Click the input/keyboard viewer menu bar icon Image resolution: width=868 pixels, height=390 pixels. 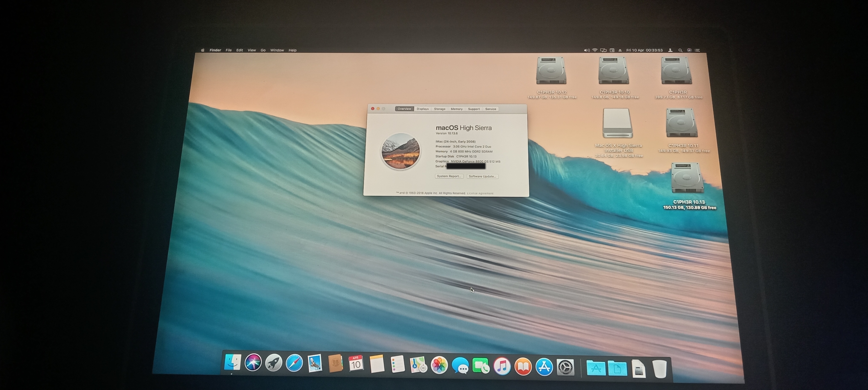pyautogui.click(x=612, y=50)
